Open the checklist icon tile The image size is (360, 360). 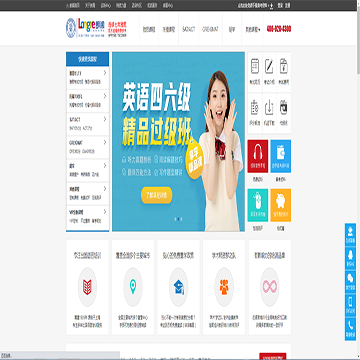point(255,114)
